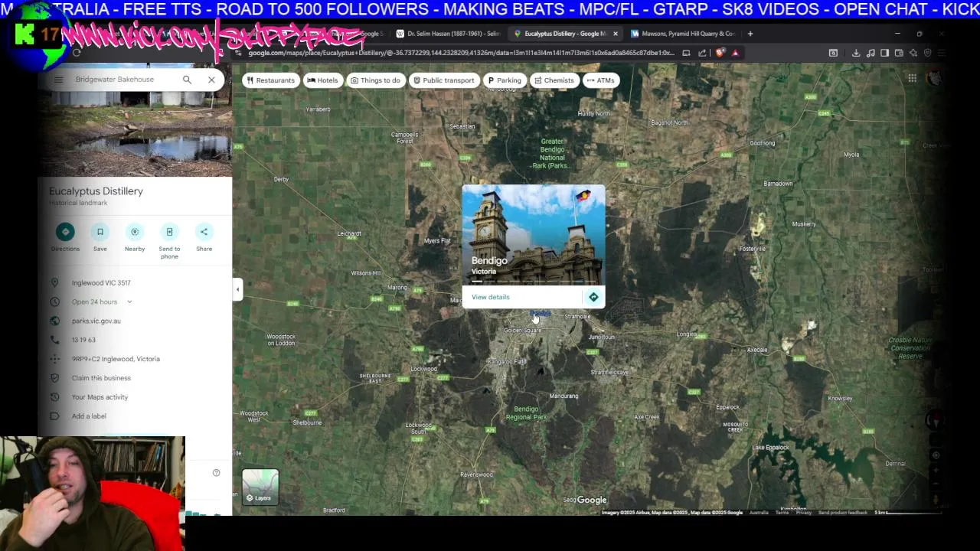Filter map by Hotels
The height and width of the screenshot is (551, 980).
point(322,80)
